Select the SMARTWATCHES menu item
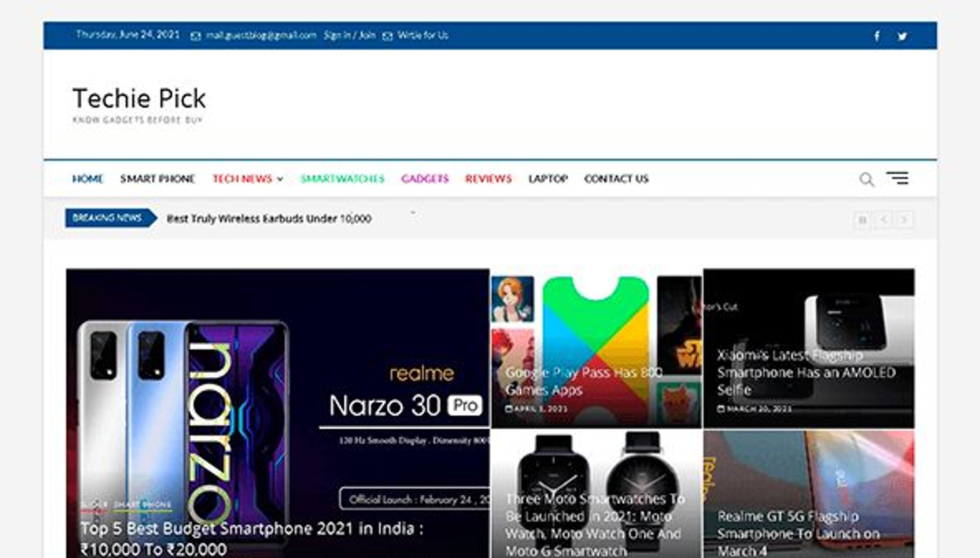Screen dimensions: 980x558 click(x=342, y=179)
